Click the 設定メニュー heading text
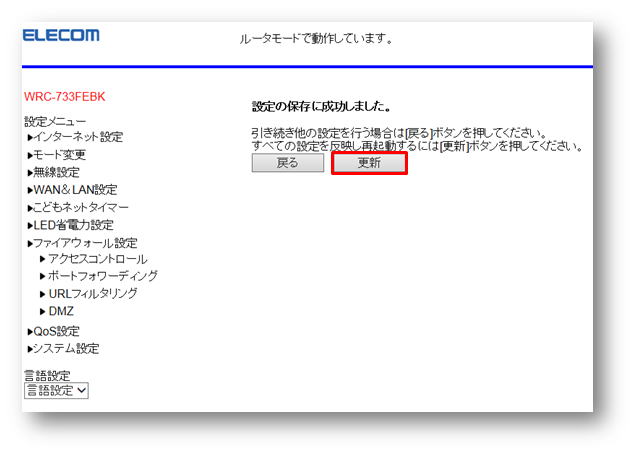 (55, 121)
